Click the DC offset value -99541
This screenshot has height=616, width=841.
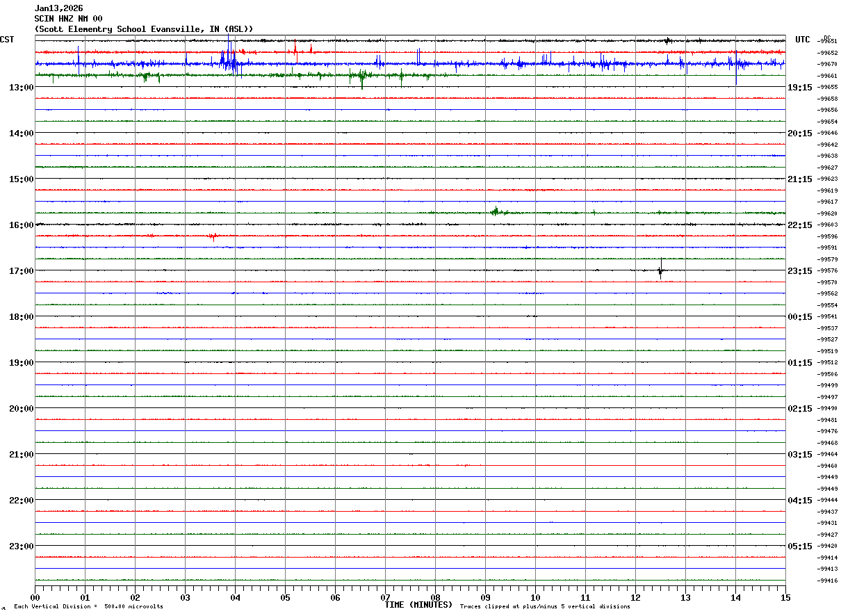pos(828,316)
